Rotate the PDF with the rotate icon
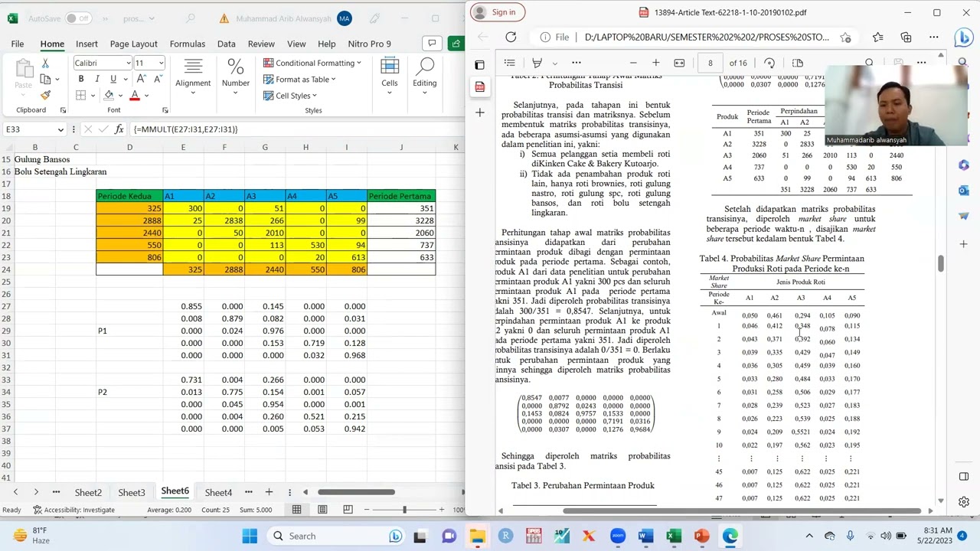This screenshot has width=980, height=551. pos(769,63)
